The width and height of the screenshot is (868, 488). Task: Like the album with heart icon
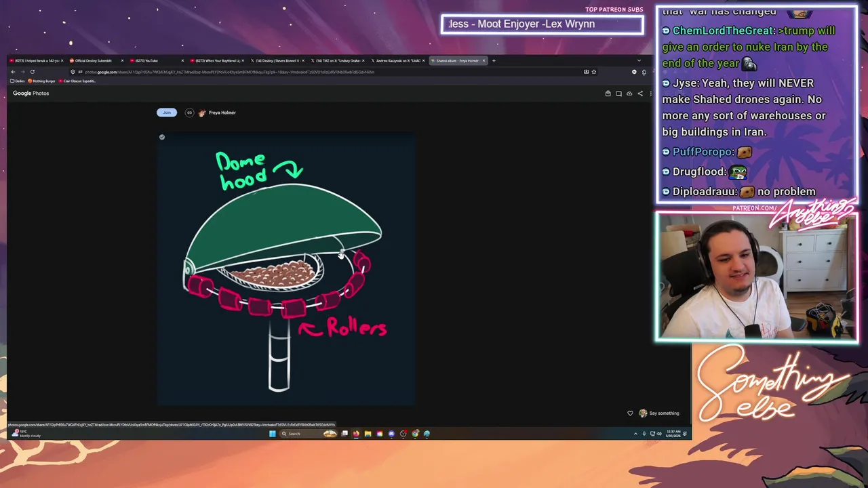point(630,413)
